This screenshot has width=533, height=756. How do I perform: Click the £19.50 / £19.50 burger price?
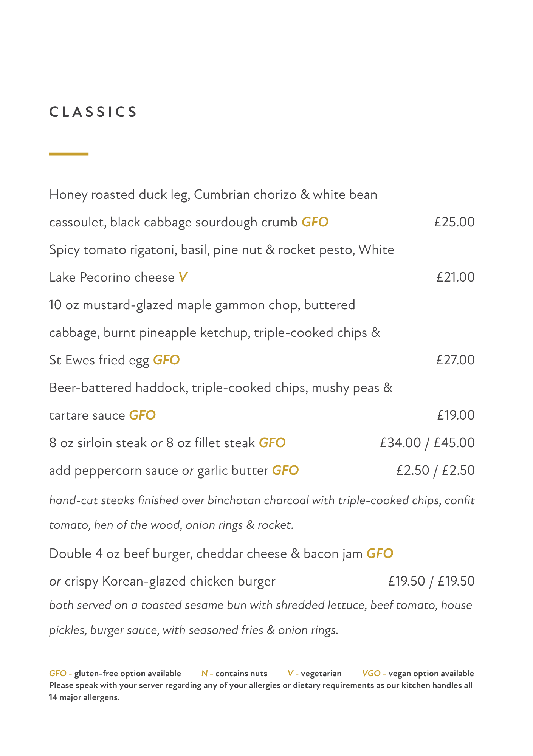431,581
